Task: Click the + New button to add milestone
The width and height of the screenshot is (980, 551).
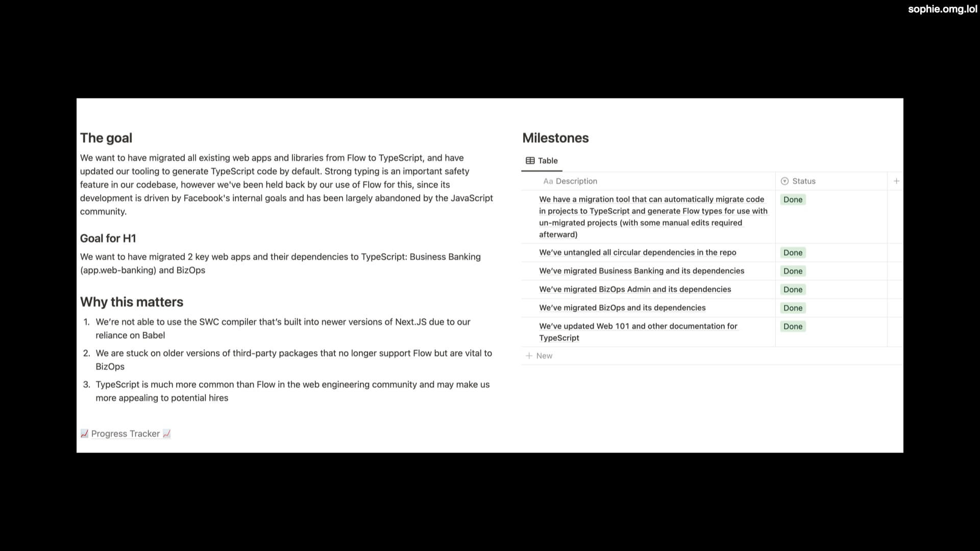Action: pyautogui.click(x=539, y=355)
